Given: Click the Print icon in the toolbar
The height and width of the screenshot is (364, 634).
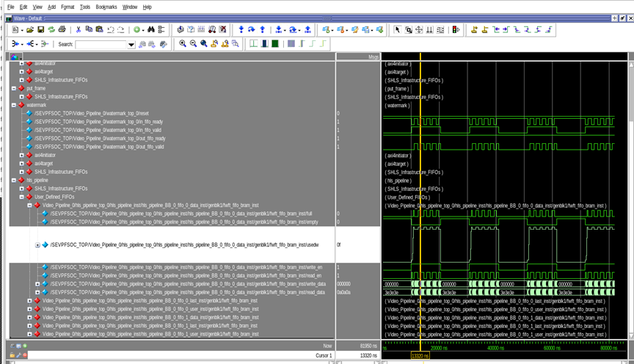Looking at the screenshot, I should [62, 29].
